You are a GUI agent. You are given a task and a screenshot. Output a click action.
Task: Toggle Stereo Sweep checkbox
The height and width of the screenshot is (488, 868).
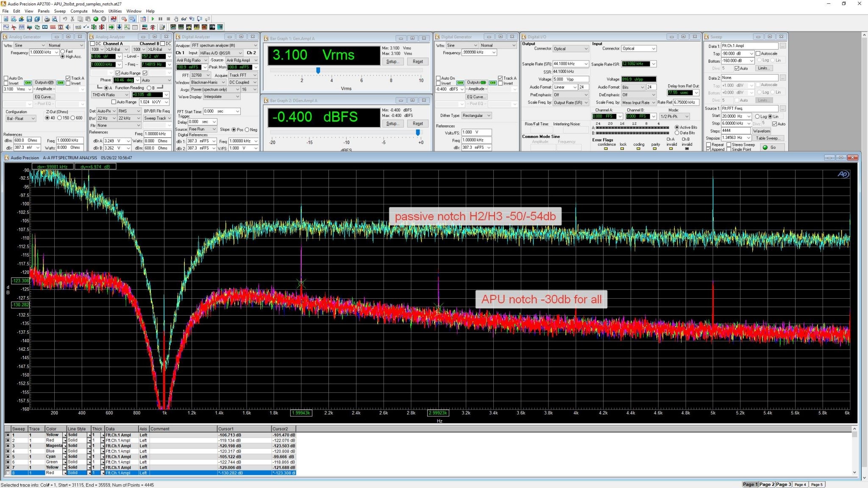pyautogui.click(x=729, y=144)
